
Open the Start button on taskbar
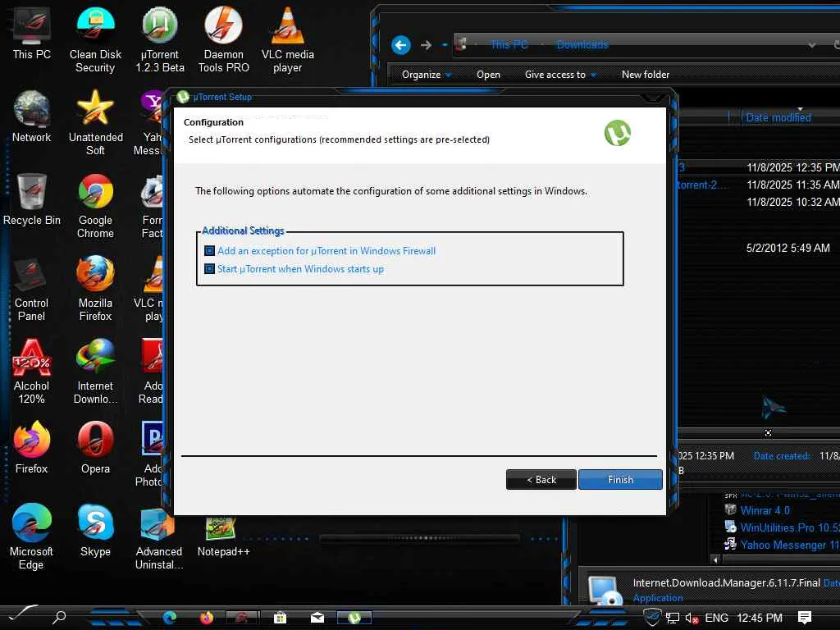[21, 614]
